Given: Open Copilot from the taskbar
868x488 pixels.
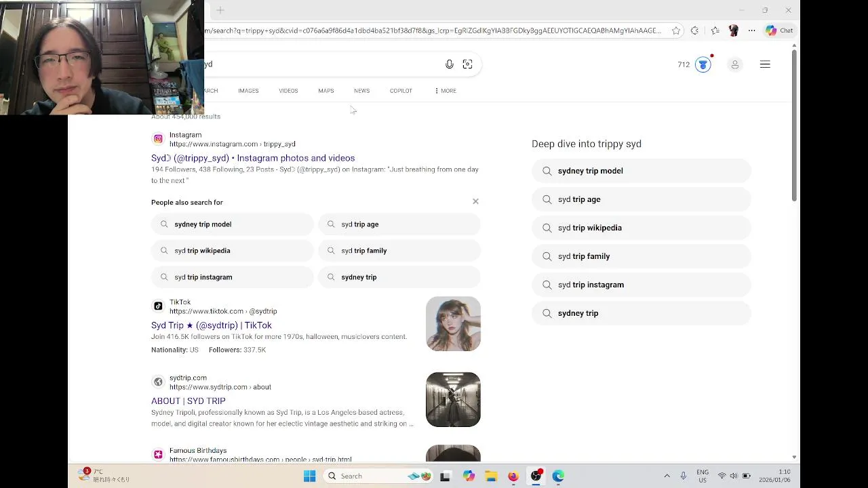Looking at the screenshot, I should click(x=469, y=476).
